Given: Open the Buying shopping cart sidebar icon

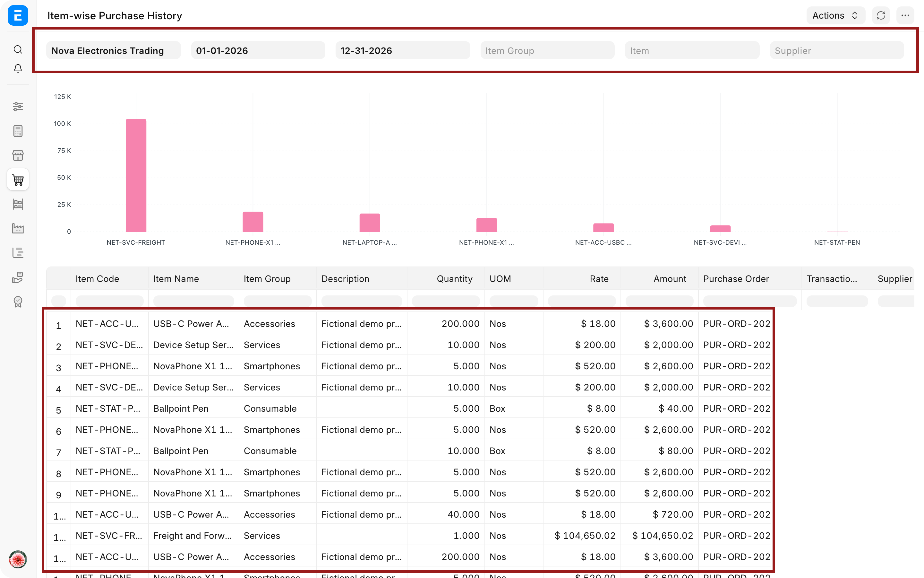Looking at the screenshot, I should 18,180.
